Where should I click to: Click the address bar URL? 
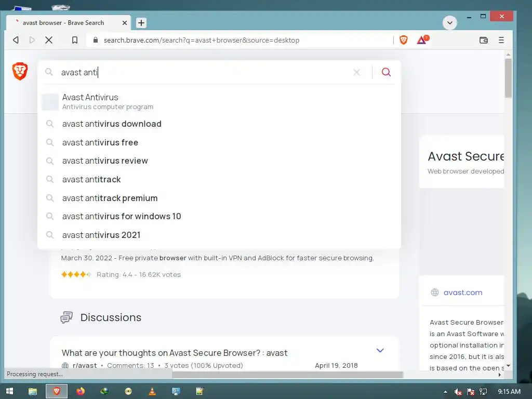[202, 40]
